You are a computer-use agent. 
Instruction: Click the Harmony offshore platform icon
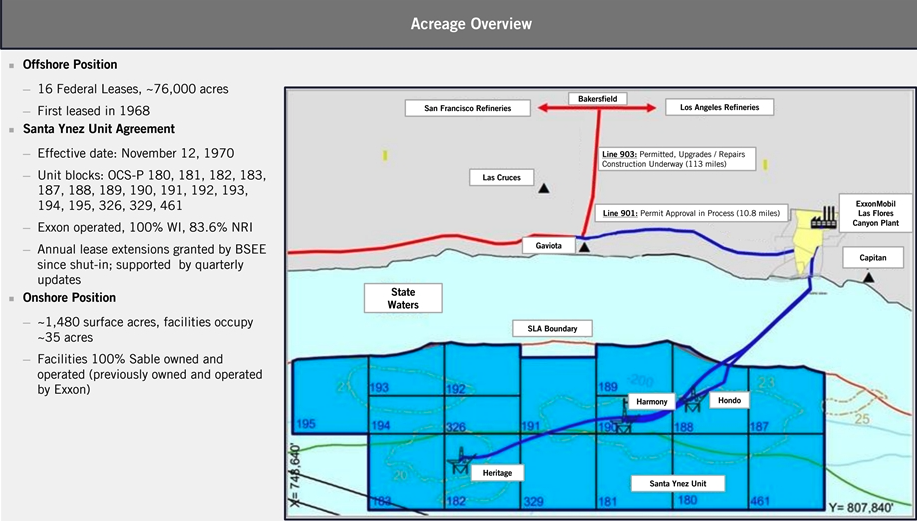624,422
